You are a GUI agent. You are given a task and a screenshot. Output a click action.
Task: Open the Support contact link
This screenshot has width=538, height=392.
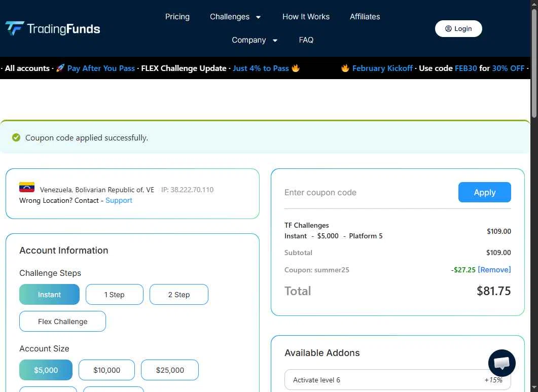click(x=119, y=200)
